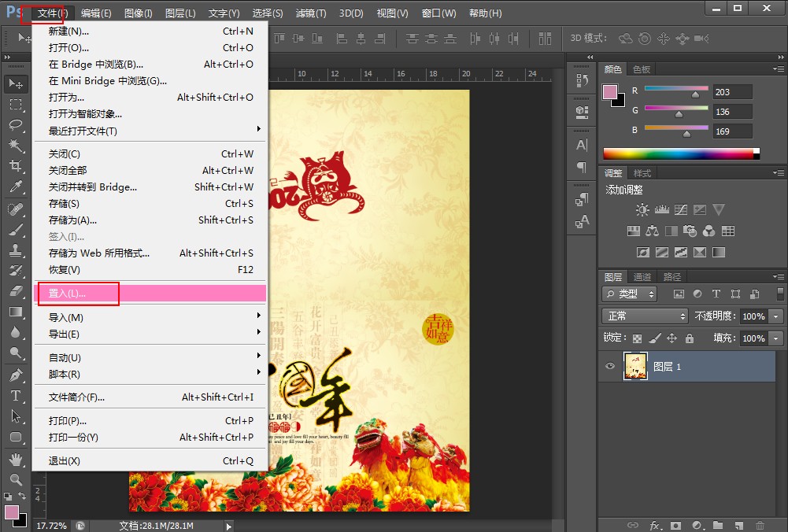Viewport: 788px width, 532px height.
Task: Choose 新建(N)... in the File menu
Action: (x=150, y=31)
